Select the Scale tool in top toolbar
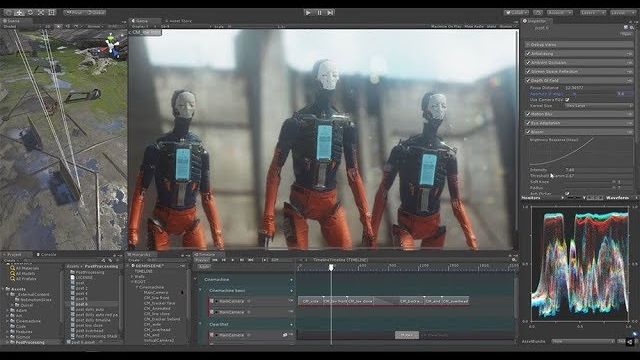Image resolution: width=640 pixels, height=360 pixels. pyautogui.click(x=41, y=13)
